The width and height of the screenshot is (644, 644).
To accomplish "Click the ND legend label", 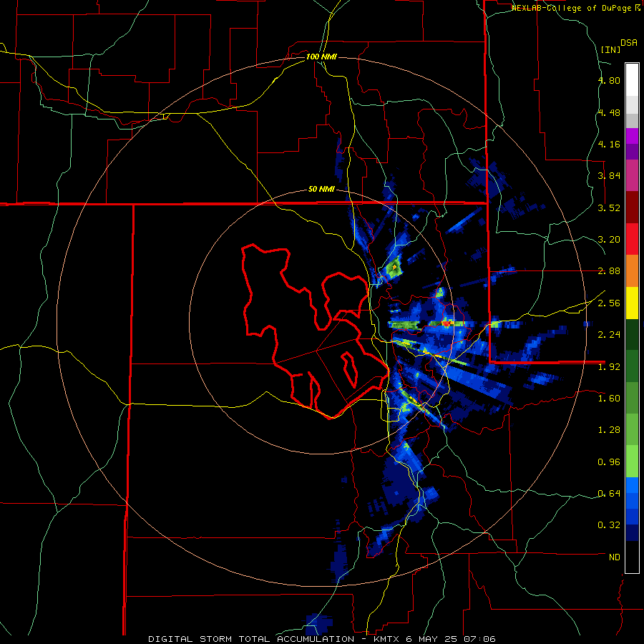I will coord(615,557).
